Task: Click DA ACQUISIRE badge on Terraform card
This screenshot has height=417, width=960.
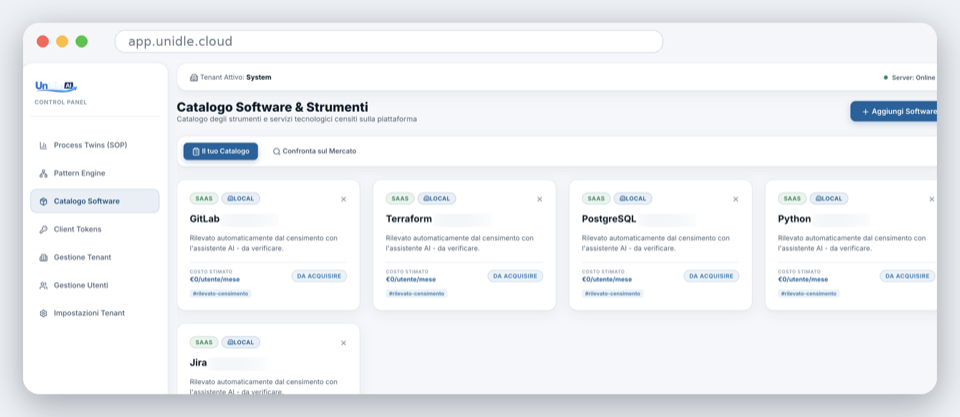Action: [515, 276]
